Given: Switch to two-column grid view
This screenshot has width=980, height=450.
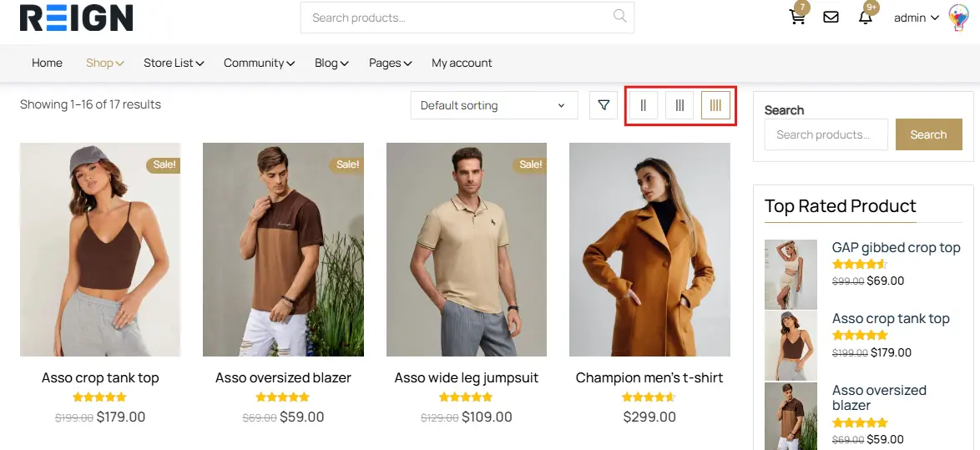Looking at the screenshot, I should 643,105.
